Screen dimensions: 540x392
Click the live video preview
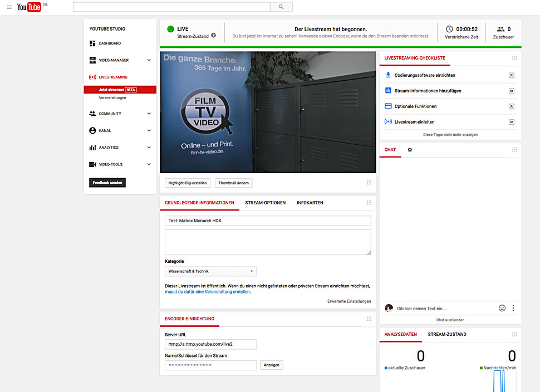(x=268, y=112)
